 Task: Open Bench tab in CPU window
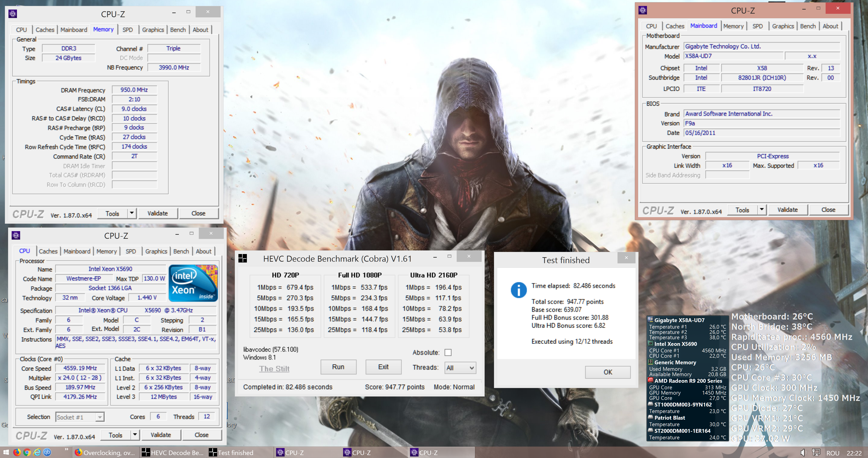pos(181,251)
